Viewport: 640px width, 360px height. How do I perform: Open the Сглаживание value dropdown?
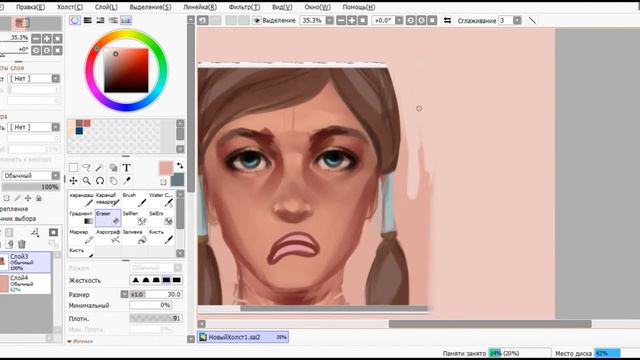(517, 20)
